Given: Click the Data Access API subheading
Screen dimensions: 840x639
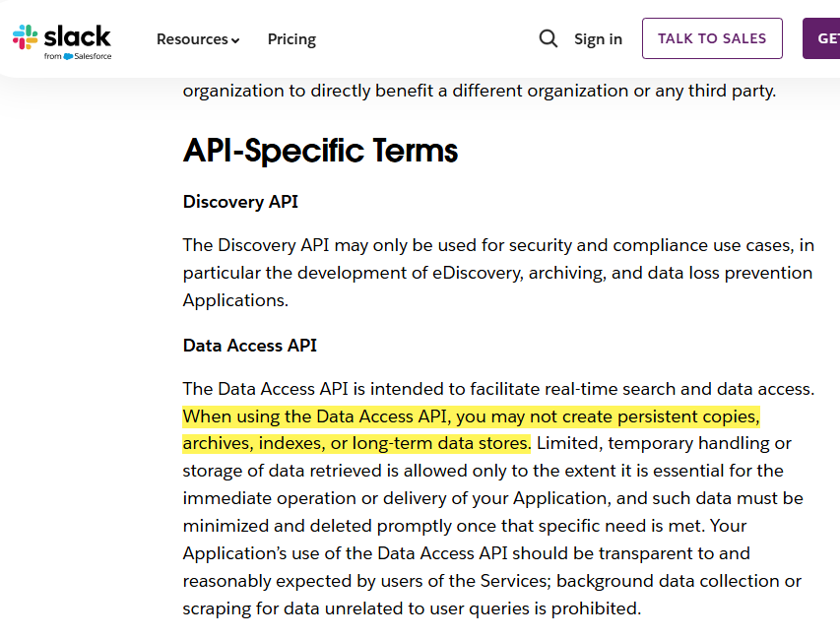Looking at the screenshot, I should tap(249, 346).
